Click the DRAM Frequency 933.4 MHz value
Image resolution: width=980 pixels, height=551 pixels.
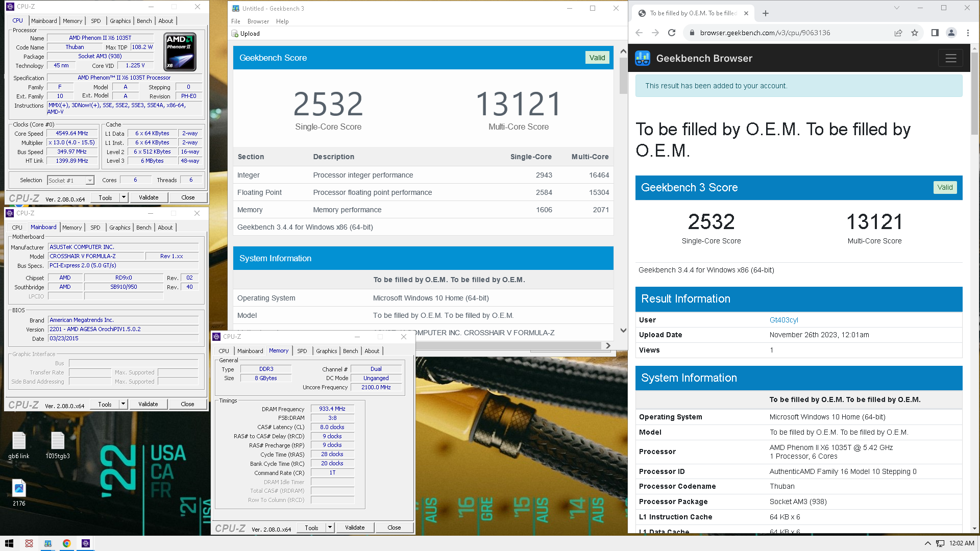coord(332,409)
